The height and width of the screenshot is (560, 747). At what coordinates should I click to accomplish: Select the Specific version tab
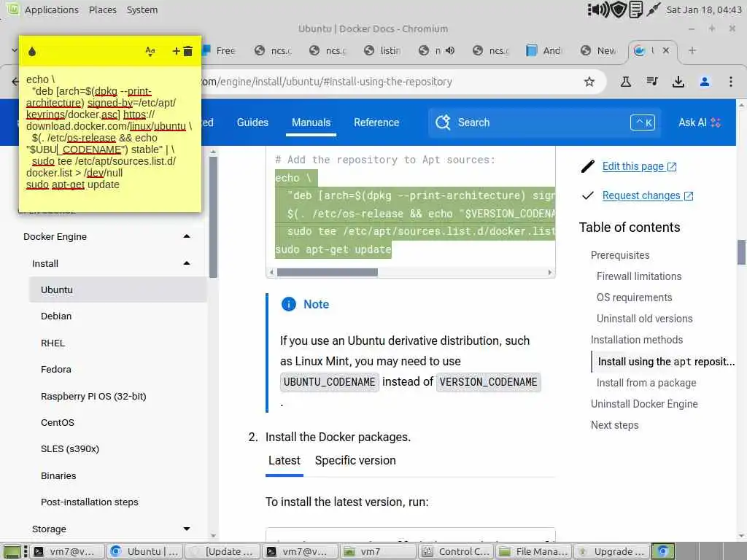point(355,461)
